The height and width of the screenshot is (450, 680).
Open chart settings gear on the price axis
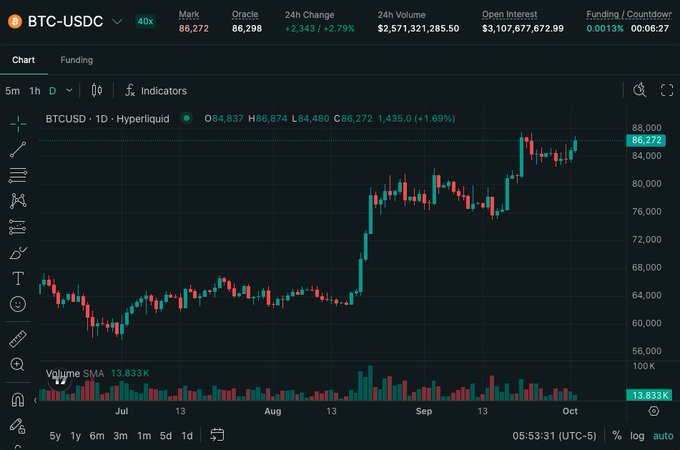[x=654, y=411]
